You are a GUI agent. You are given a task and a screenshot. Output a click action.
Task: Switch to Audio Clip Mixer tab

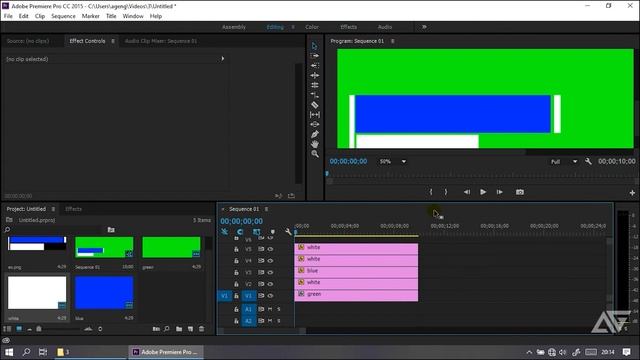click(161, 41)
